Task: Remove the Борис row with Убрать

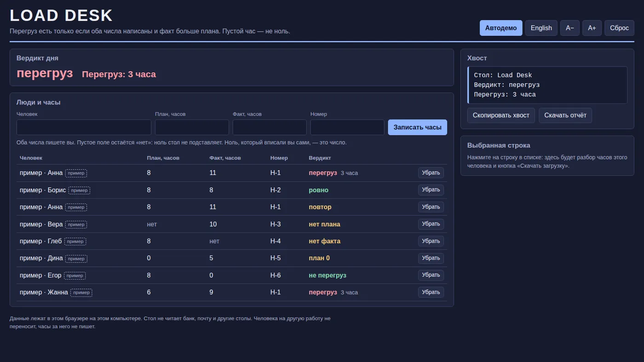Action: pyautogui.click(x=431, y=190)
